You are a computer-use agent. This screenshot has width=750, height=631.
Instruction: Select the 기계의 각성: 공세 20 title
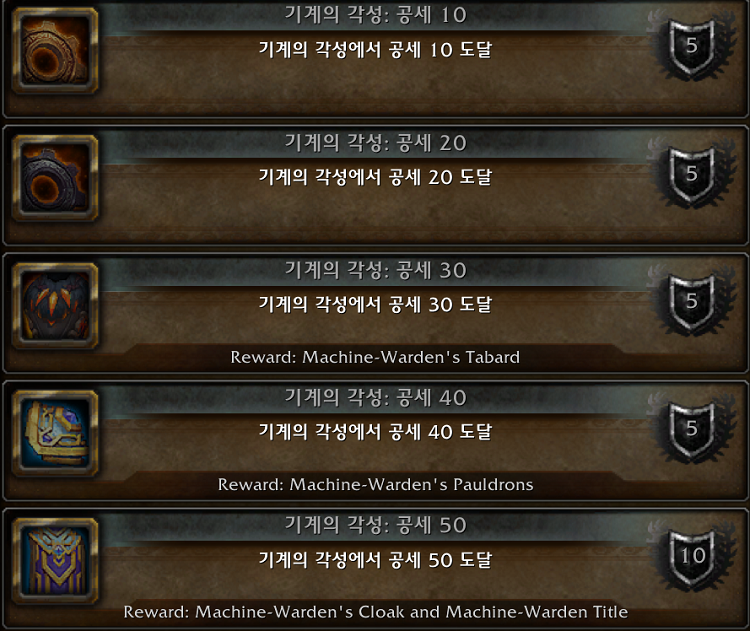point(375,143)
